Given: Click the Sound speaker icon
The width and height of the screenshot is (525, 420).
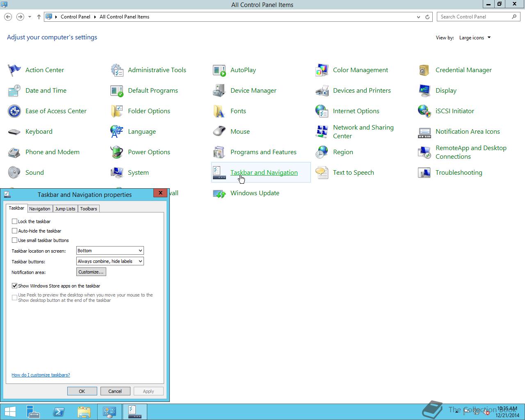Looking at the screenshot, I should 14,173.
